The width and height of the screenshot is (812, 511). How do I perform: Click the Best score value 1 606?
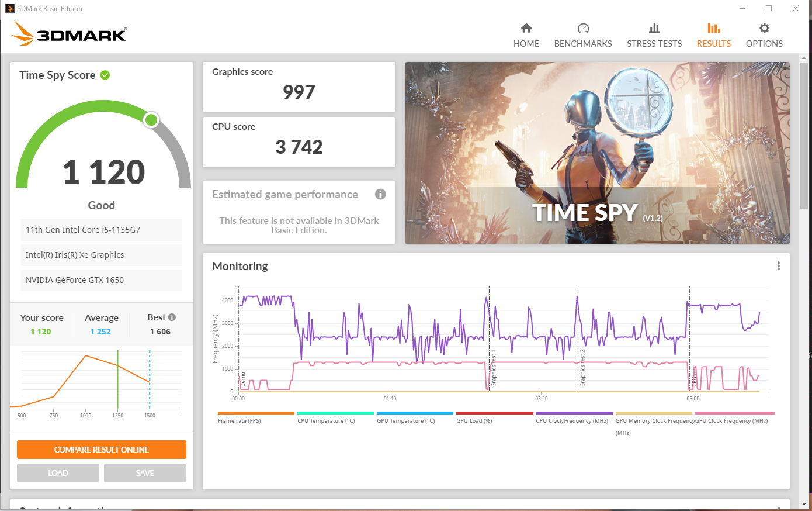[160, 332]
